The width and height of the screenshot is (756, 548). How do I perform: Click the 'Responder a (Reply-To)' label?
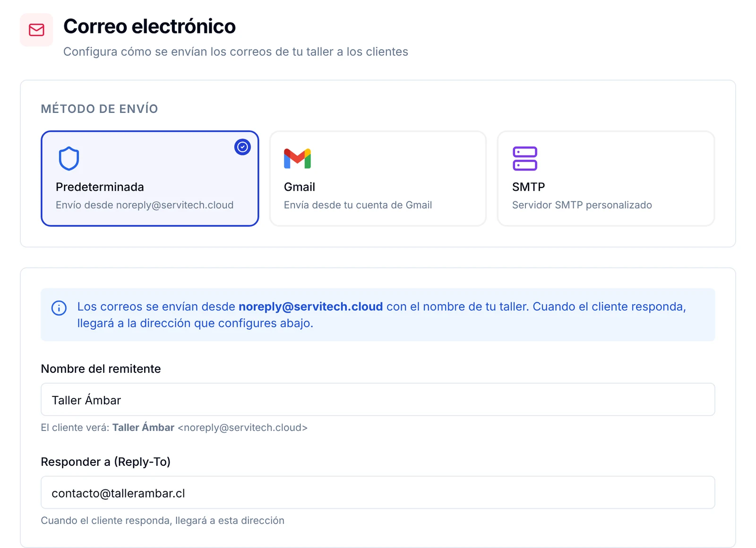(105, 462)
